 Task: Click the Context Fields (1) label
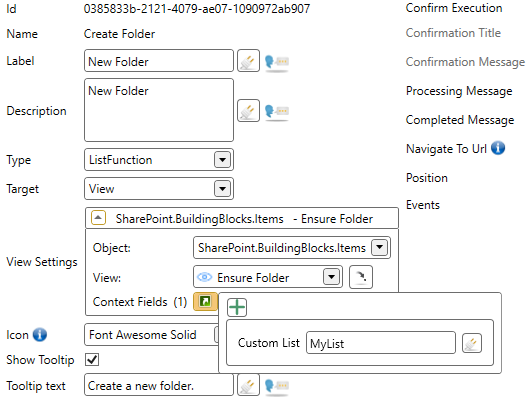[140, 302]
